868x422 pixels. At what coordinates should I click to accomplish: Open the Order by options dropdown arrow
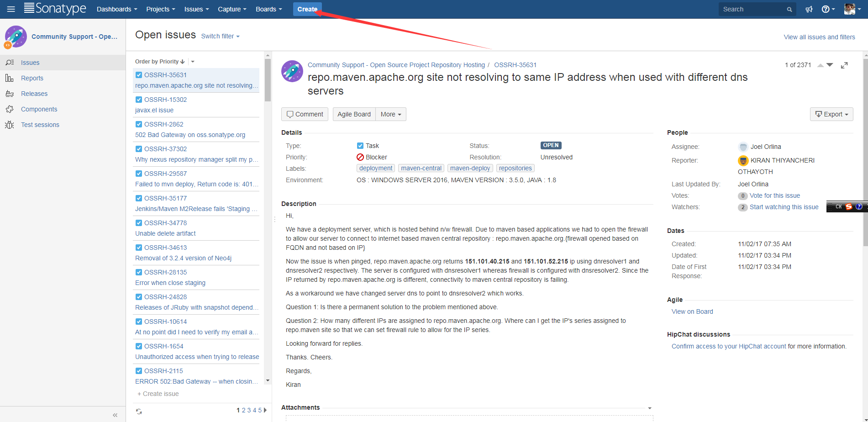coord(193,62)
